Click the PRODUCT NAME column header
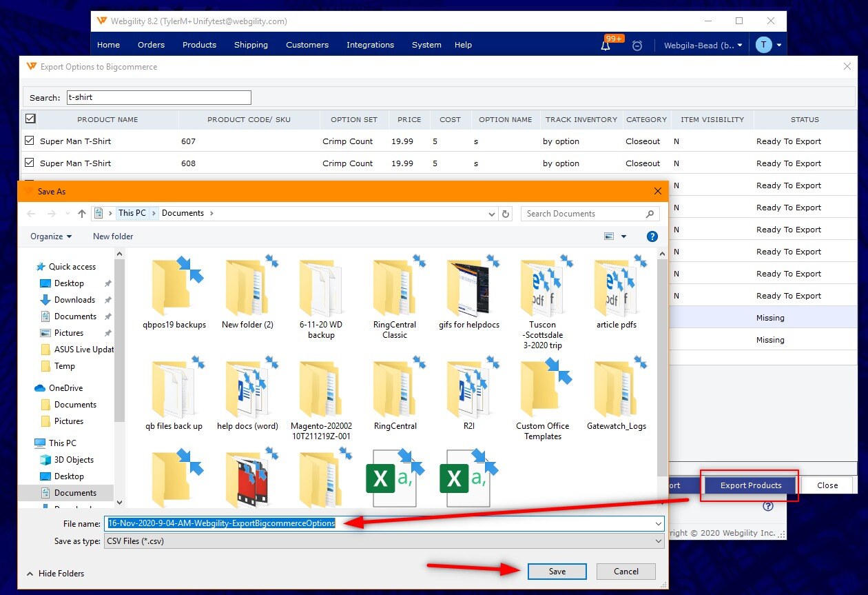This screenshot has height=595, width=868. [107, 119]
